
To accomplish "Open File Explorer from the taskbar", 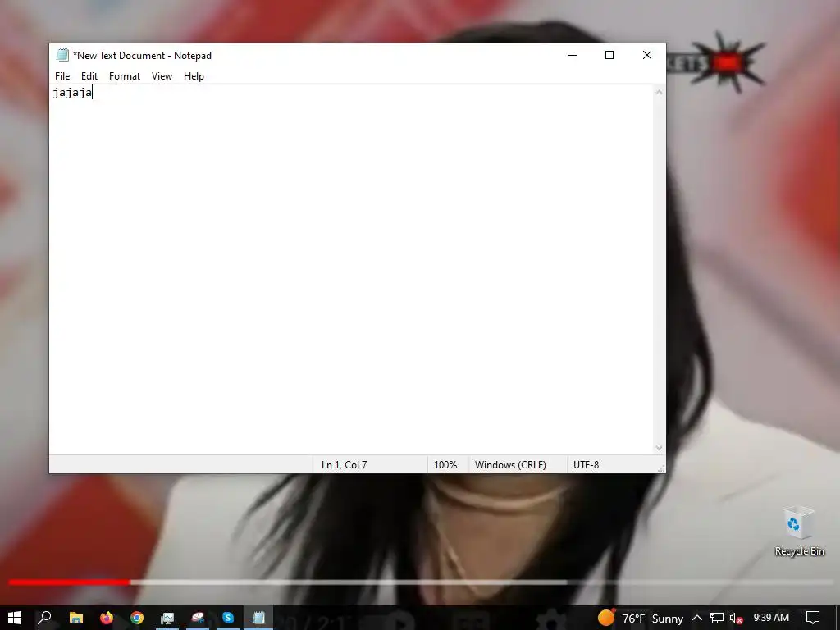I will tap(76, 618).
